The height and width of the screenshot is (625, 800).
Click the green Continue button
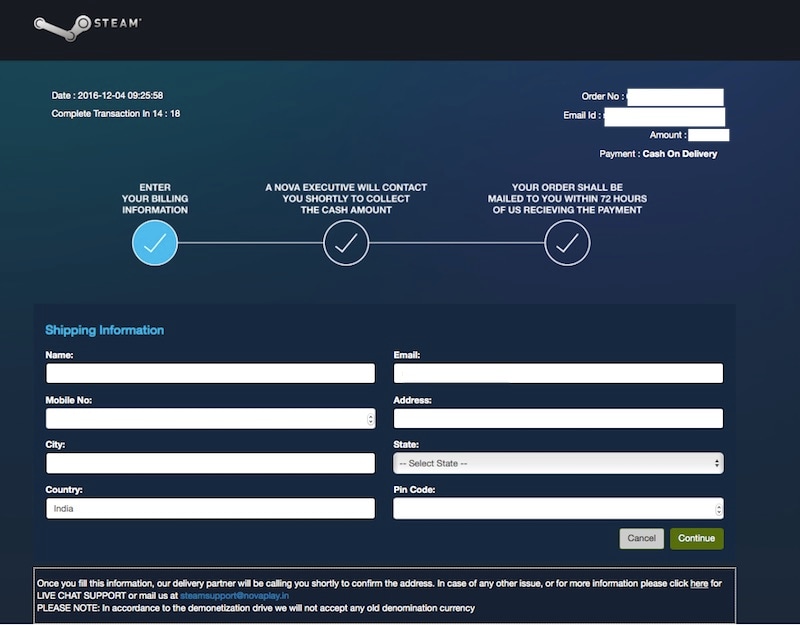coord(696,538)
